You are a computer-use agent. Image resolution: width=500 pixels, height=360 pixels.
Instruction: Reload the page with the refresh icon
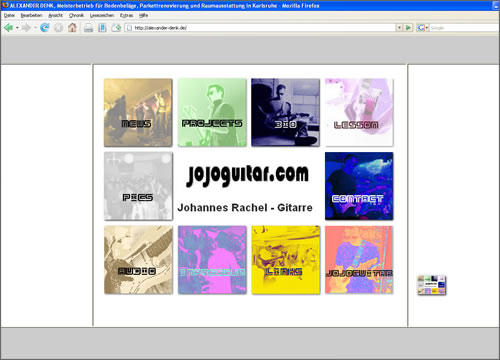point(44,28)
